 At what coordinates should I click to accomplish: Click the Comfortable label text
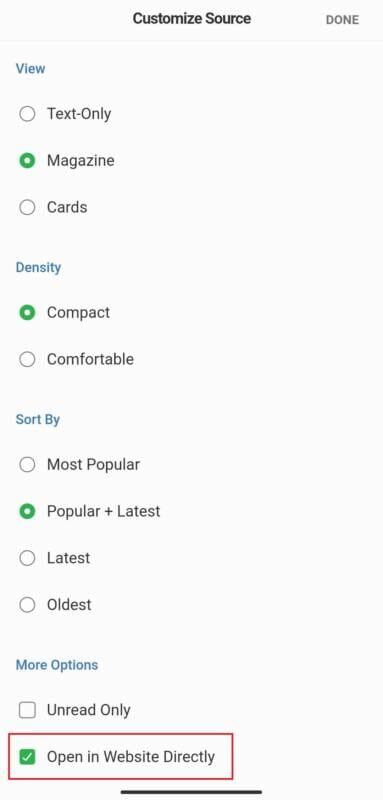point(90,359)
